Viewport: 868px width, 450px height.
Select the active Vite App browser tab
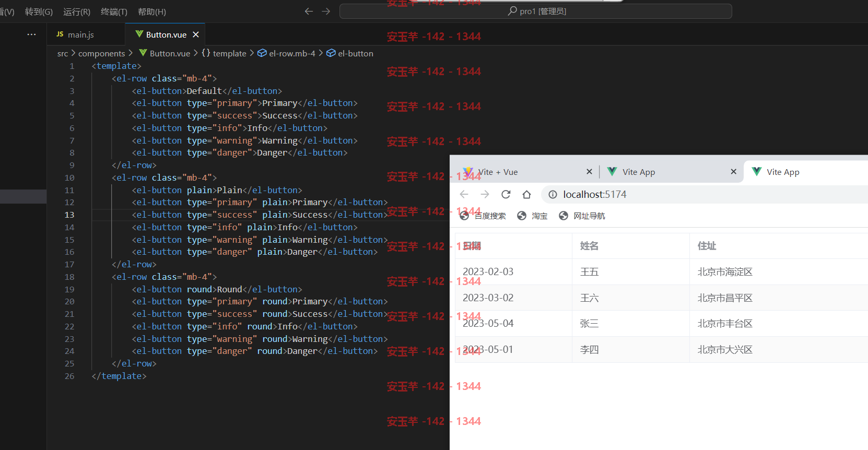pyautogui.click(x=806, y=172)
